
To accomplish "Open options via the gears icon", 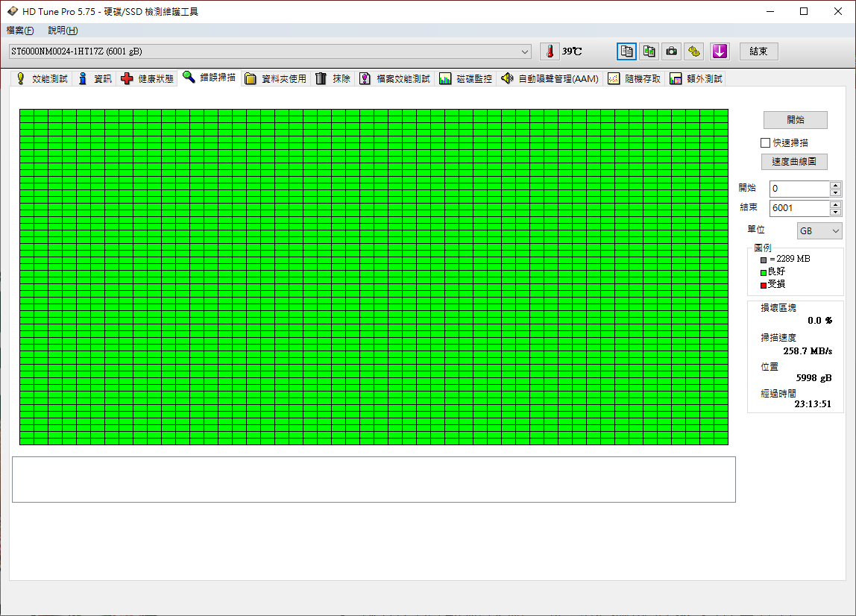I will tap(695, 51).
